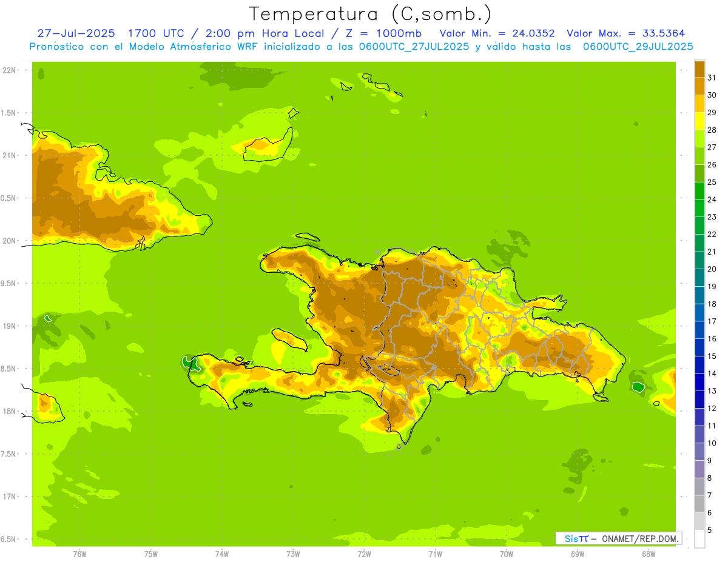Pick the dark orange swatch above legend 31
The width and height of the screenshot is (728, 562).
[x=699, y=69]
